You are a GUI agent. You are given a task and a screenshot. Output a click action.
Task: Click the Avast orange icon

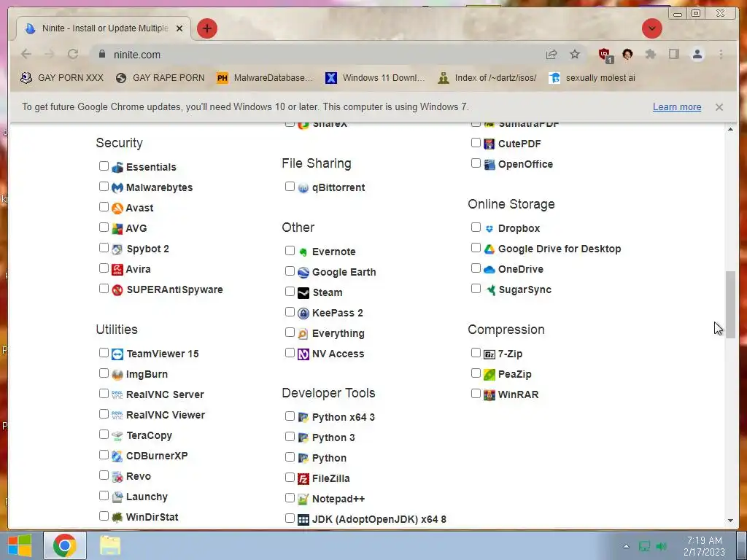point(117,208)
